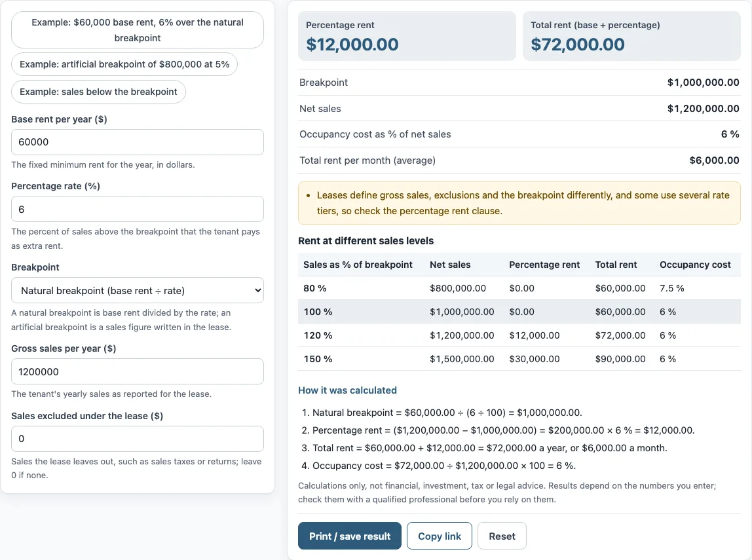
Task: Click the Sales excluded under the lease input
Action: click(137, 439)
